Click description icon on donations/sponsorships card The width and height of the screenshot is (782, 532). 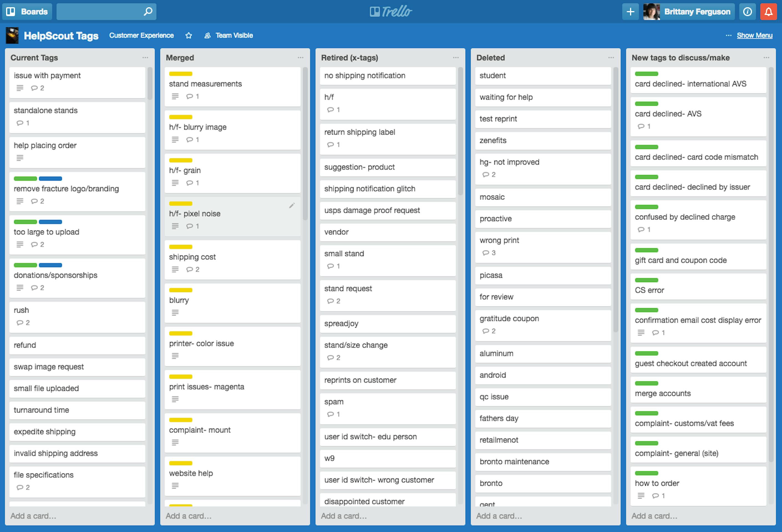point(20,288)
